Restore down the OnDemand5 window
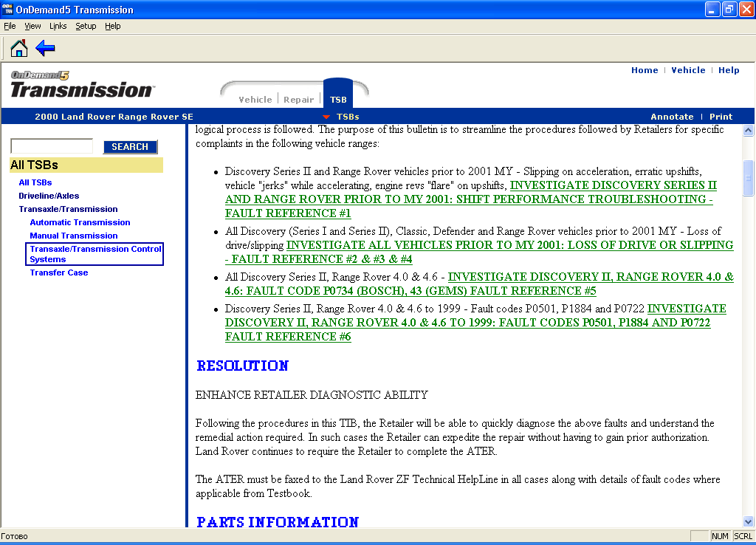 729,9
